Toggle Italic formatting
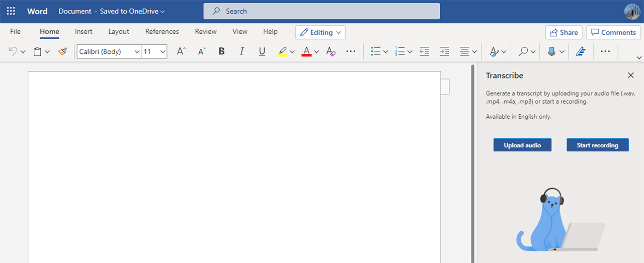The width and height of the screenshot is (644, 263). (242, 51)
